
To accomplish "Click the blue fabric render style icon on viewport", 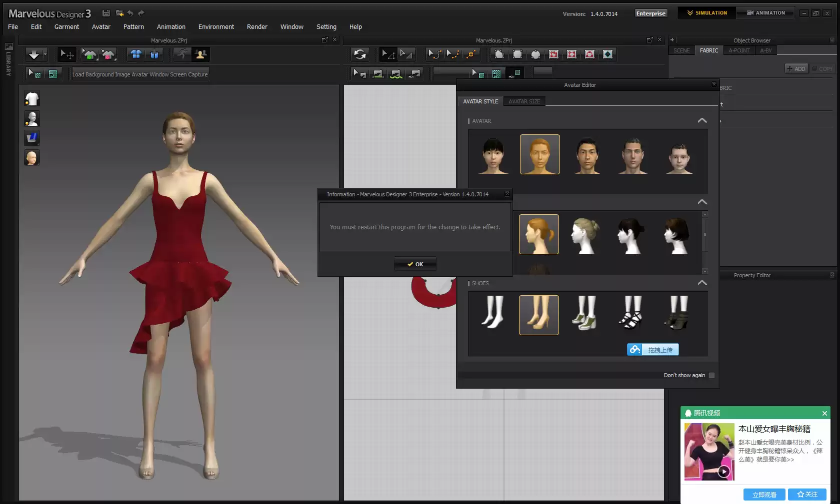I will point(32,138).
